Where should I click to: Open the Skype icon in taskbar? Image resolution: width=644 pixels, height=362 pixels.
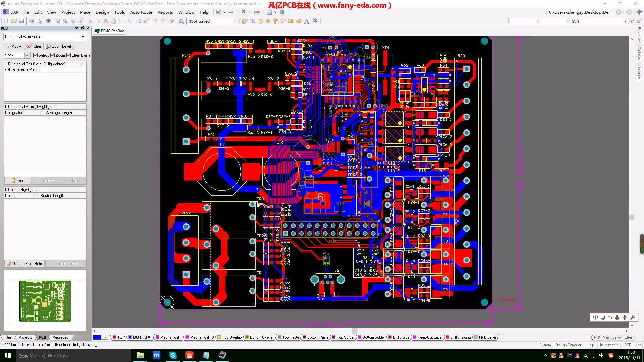(x=173, y=355)
